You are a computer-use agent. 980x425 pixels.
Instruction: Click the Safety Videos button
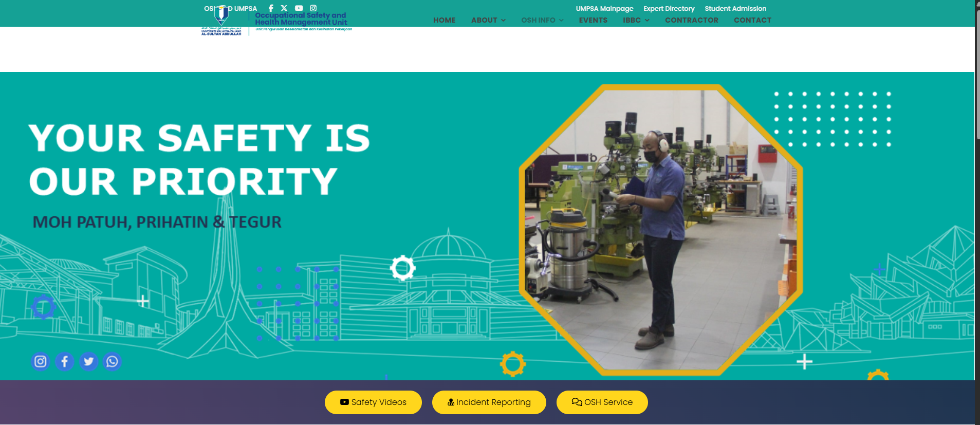click(373, 402)
